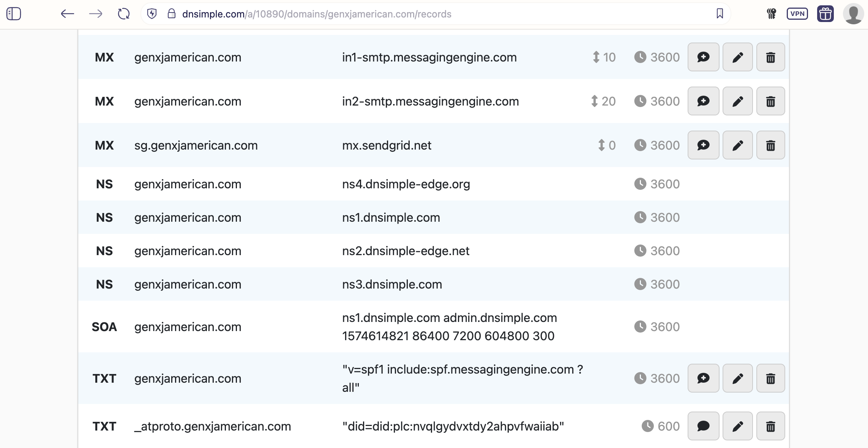The width and height of the screenshot is (868, 448).
Task: Delete the MX in2-smtp.messagingengine.com record
Action: pyautogui.click(x=770, y=101)
